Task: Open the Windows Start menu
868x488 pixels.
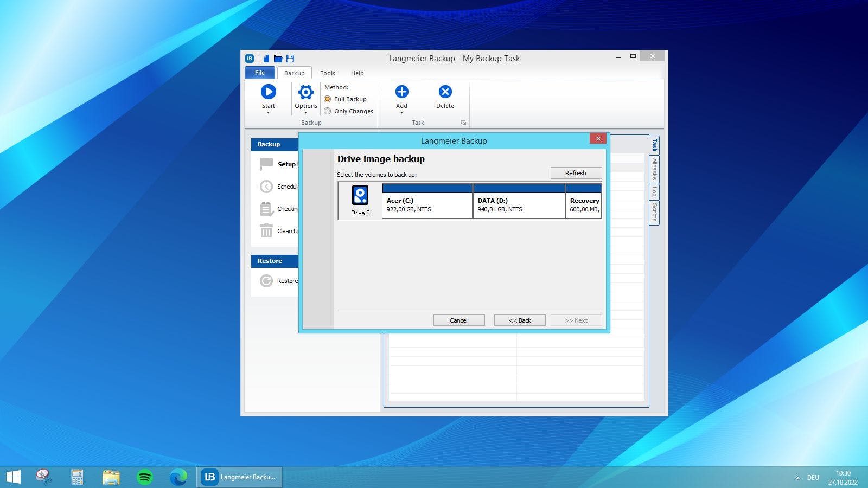Action: coord(13,477)
